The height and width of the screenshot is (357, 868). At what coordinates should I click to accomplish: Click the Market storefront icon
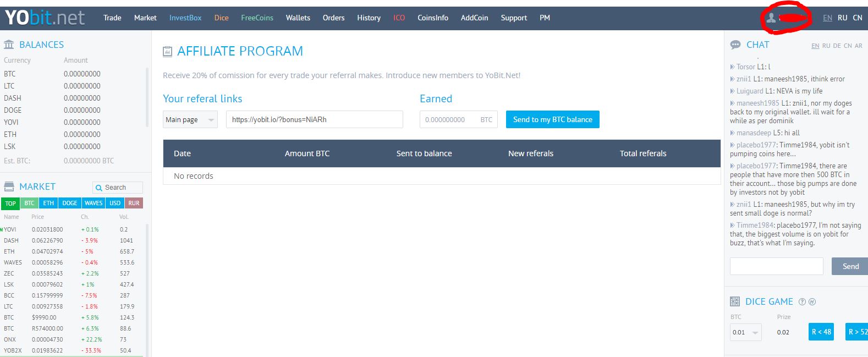[x=9, y=186]
